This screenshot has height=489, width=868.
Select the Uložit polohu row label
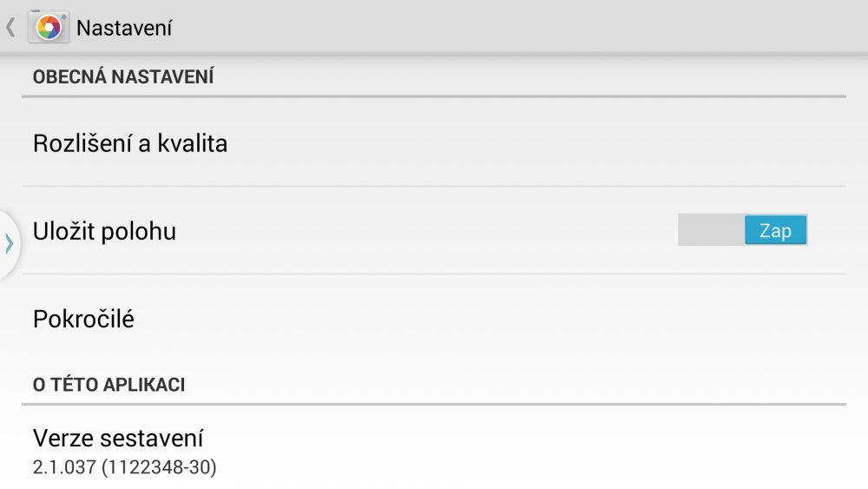[104, 232]
